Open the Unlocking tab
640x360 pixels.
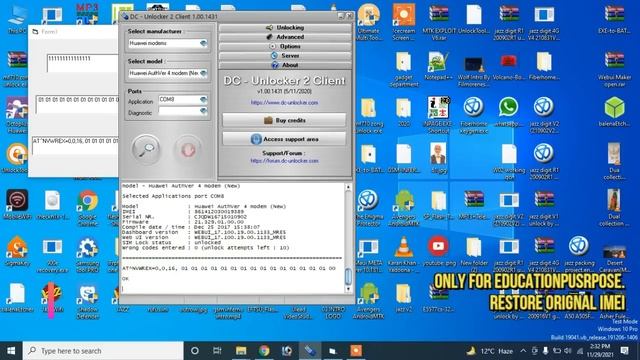285,28
